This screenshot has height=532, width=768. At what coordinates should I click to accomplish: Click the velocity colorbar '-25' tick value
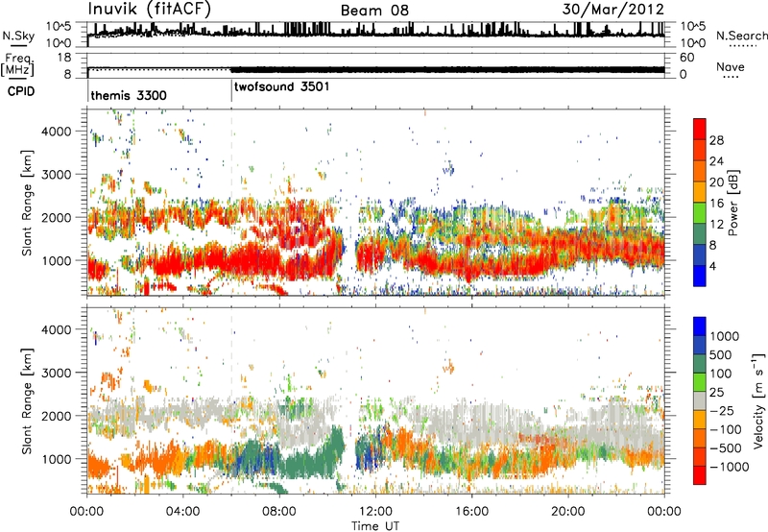(721, 410)
